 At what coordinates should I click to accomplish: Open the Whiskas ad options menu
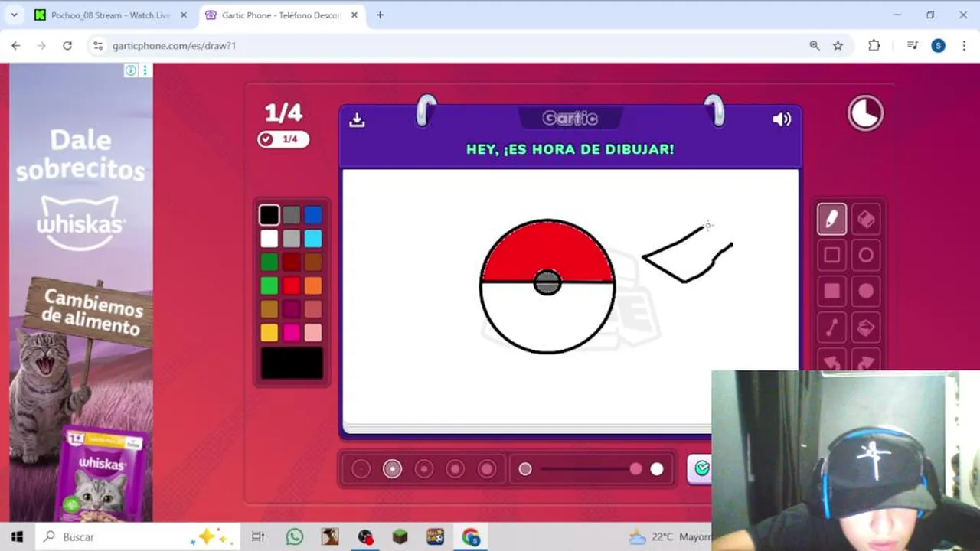(145, 70)
